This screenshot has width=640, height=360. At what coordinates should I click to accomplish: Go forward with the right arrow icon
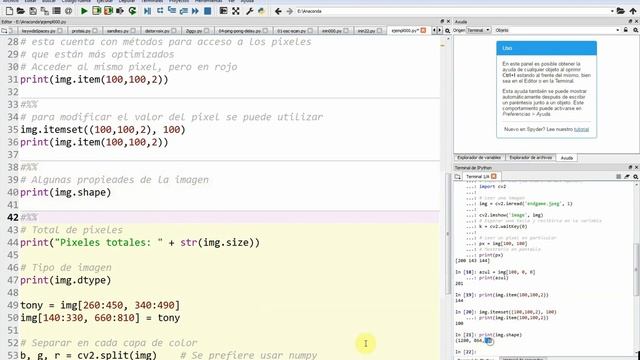[290, 11]
